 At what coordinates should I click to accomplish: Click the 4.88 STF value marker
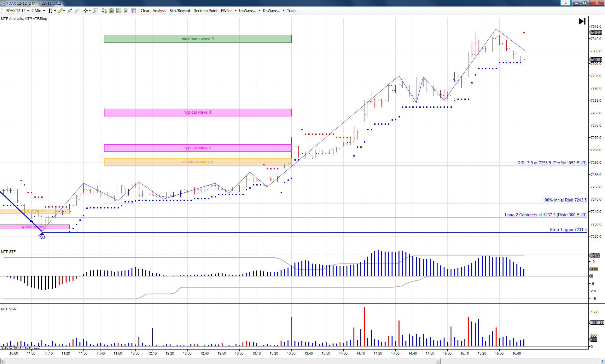coord(594,269)
